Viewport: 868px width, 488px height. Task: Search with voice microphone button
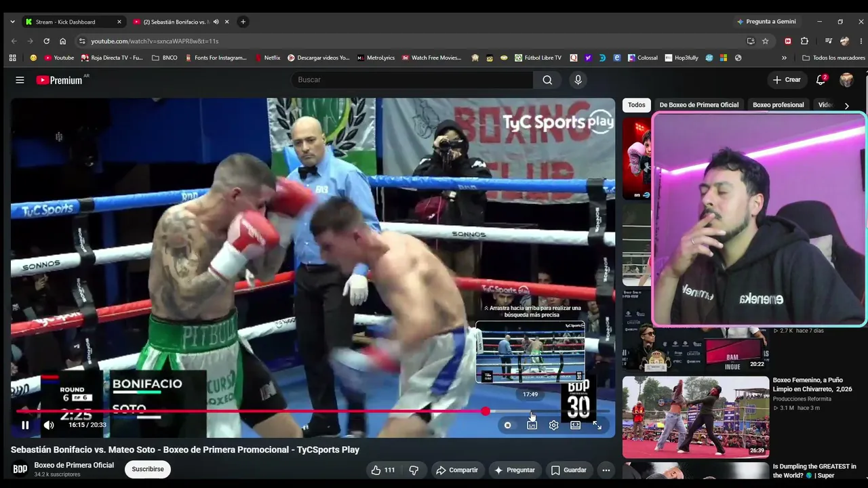pos(578,80)
